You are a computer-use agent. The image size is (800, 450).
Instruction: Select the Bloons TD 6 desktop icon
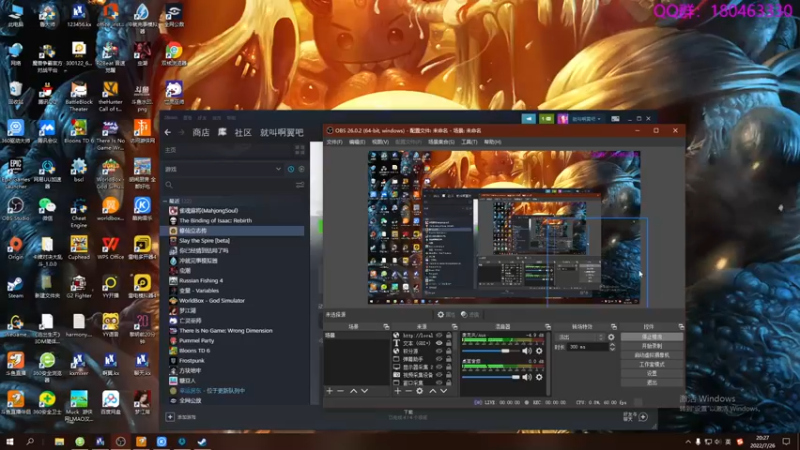tap(79, 131)
